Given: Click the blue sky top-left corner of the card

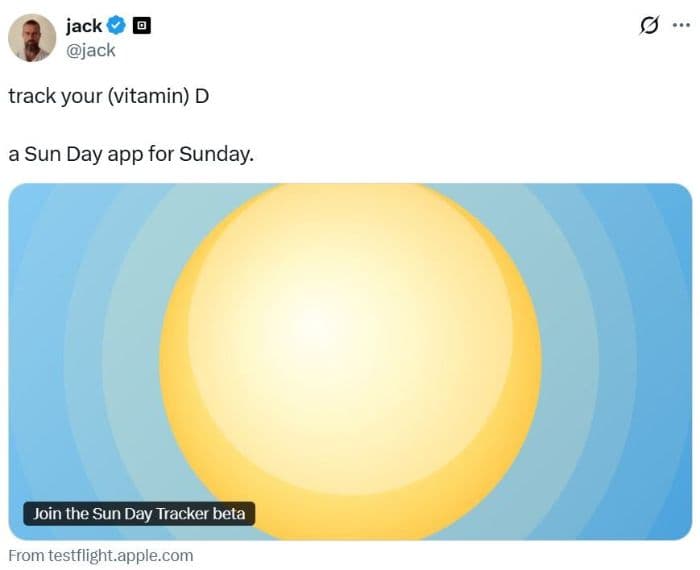Looking at the screenshot, I should point(40,210).
